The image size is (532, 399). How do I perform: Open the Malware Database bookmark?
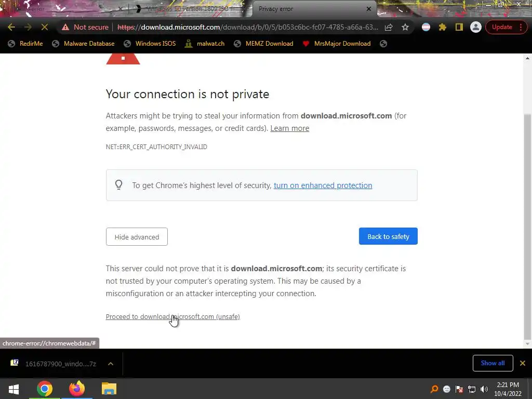click(83, 44)
